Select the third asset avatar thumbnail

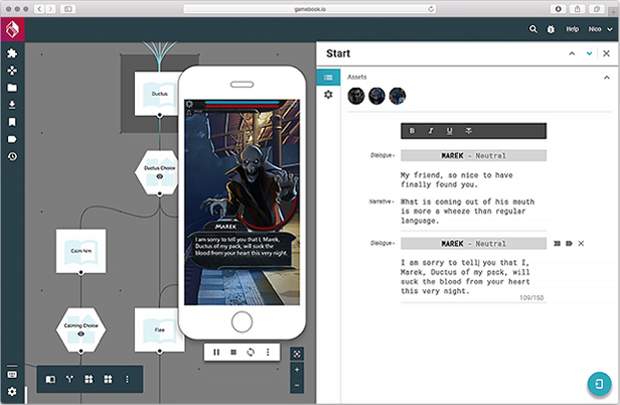(x=397, y=96)
